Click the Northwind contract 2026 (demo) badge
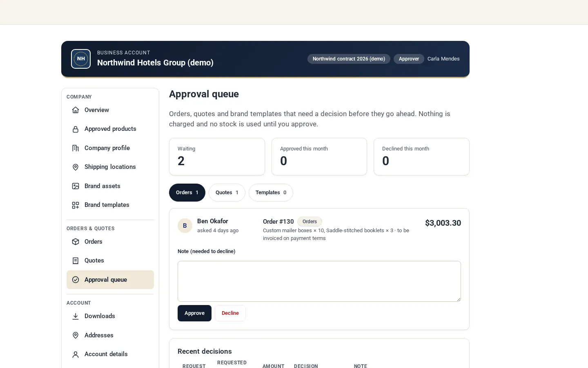The image size is (588, 368). (x=349, y=59)
